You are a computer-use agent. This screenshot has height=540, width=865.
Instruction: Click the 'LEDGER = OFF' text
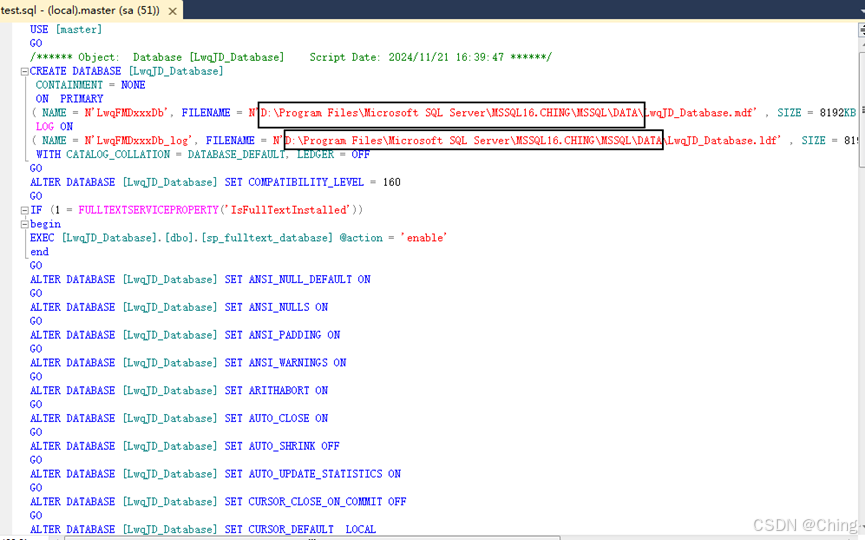pyautogui.click(x=333, y=154)
